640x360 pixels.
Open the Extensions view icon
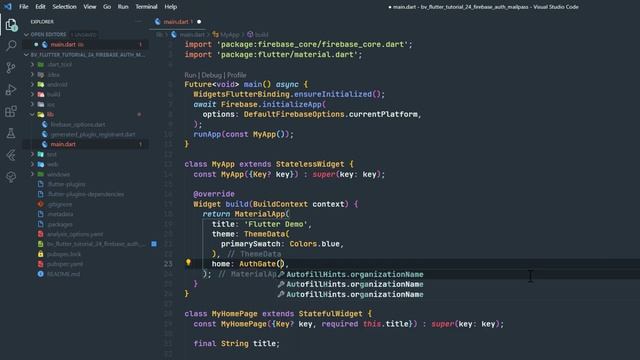(x=11, y=111)
